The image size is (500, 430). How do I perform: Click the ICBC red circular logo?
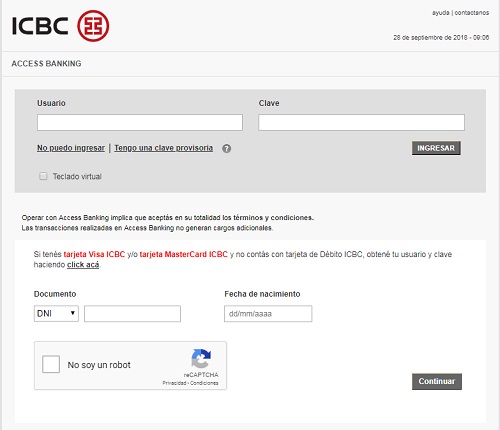93,26
